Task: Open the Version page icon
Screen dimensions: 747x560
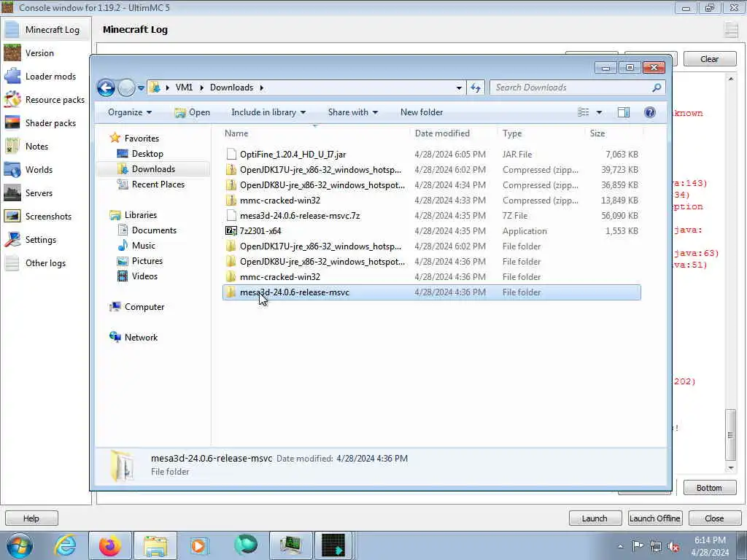Action: click(12, 52)
